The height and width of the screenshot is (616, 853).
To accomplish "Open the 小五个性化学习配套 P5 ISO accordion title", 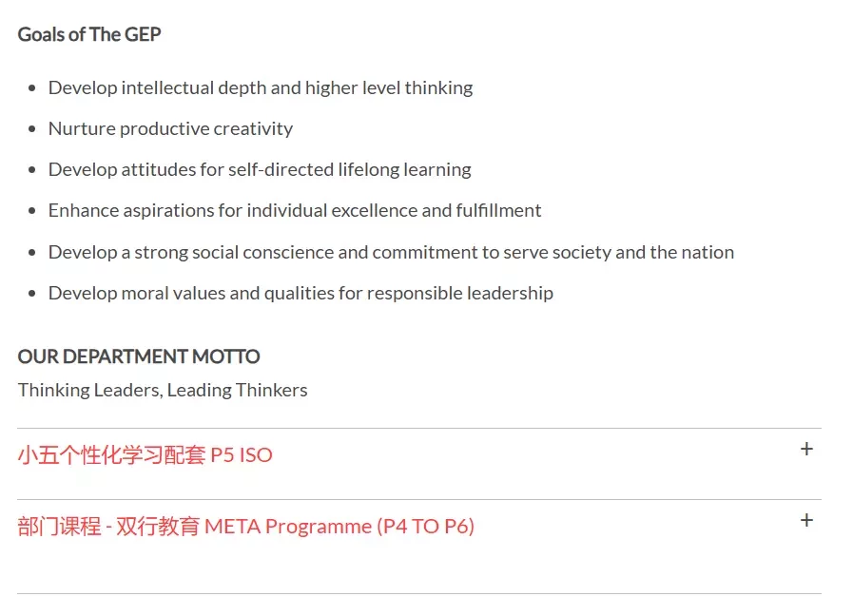I will [x=145, y=455].
